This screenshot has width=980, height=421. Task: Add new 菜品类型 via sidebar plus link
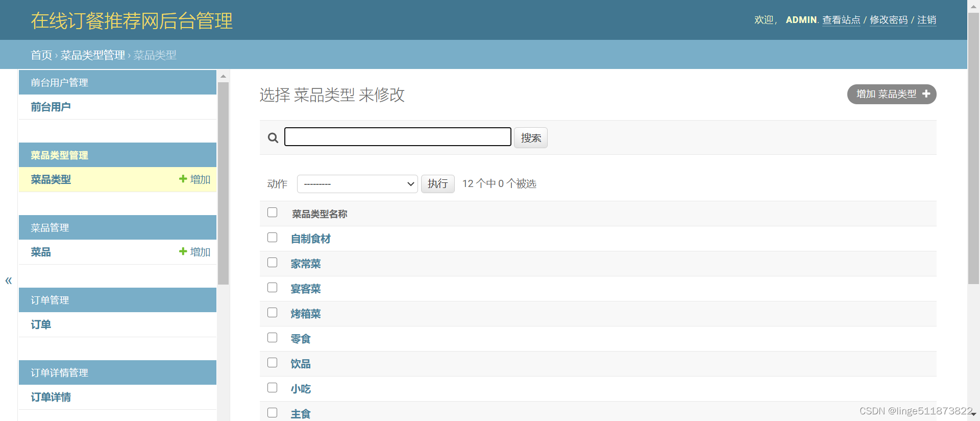194,179
